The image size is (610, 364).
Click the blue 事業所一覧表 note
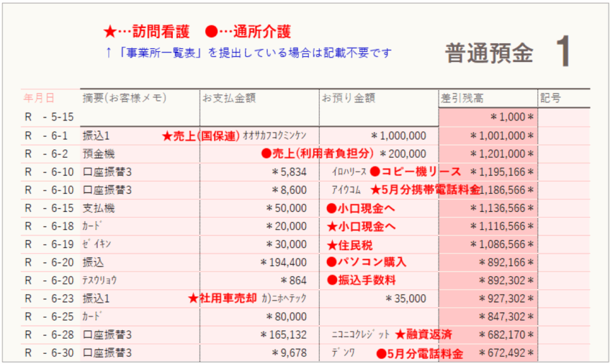pyautogui.click(x=248, y=53)
